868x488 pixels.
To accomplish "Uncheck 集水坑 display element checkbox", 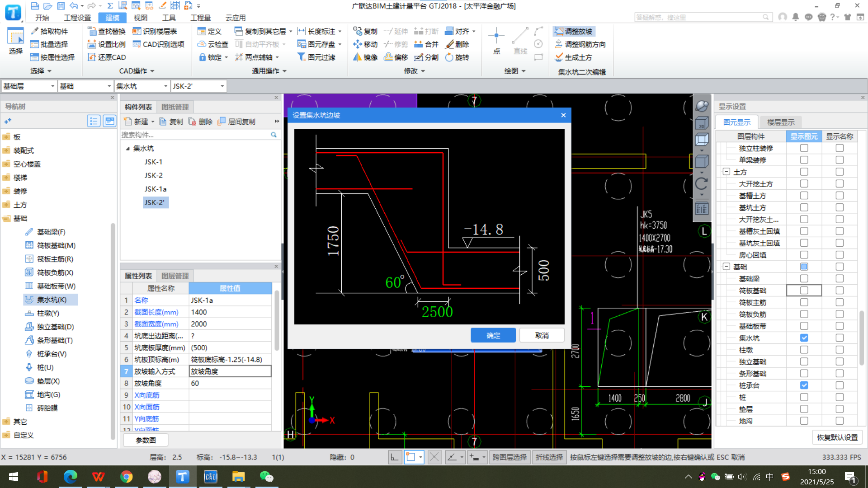I will [x=804, y=338].
